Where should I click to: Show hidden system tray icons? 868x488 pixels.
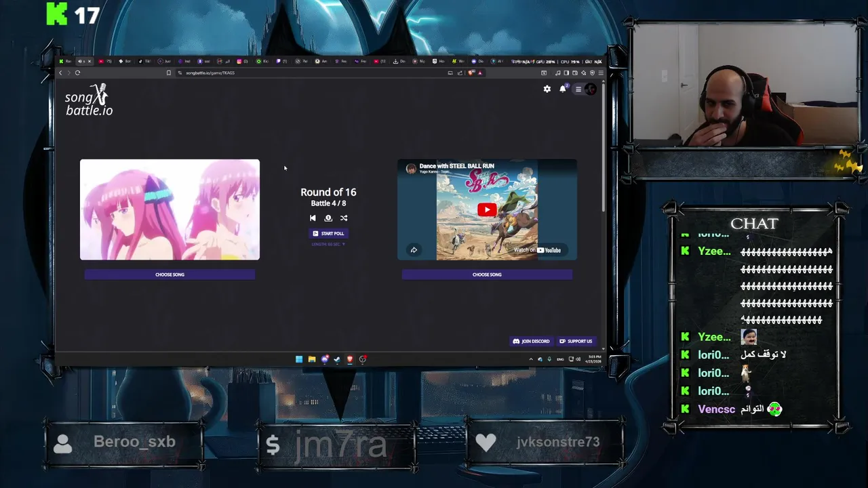point(531,359)
